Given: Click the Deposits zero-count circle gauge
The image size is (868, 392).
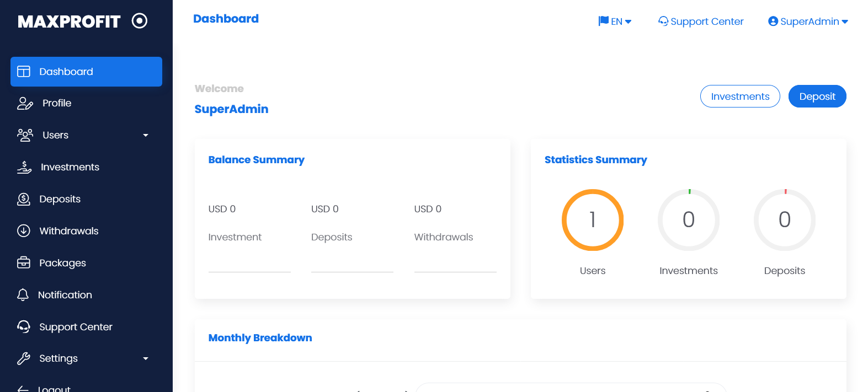Looking at the screenshot, I should [784, 220].
